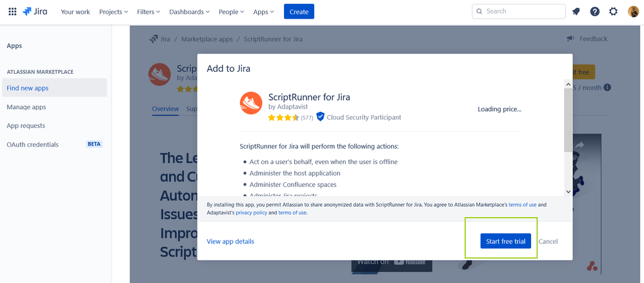Expand the People dropdown menu

pos(231,12)
